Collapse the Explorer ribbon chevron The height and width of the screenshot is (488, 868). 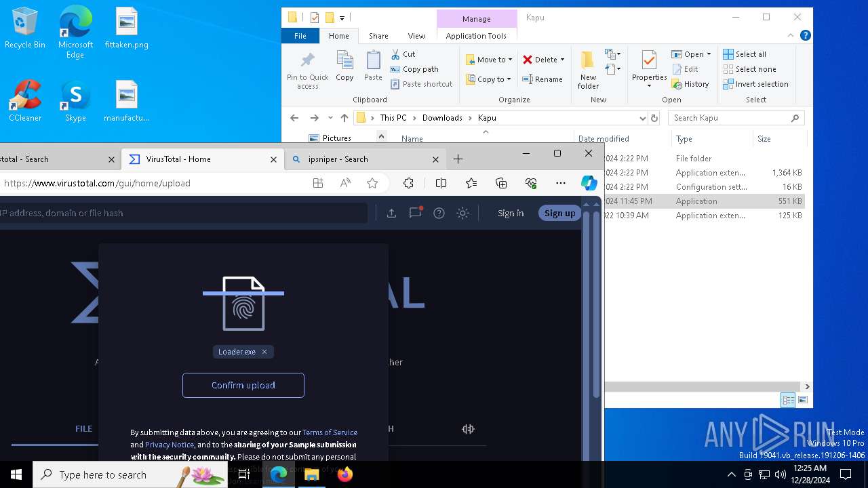tap(791, 36)
